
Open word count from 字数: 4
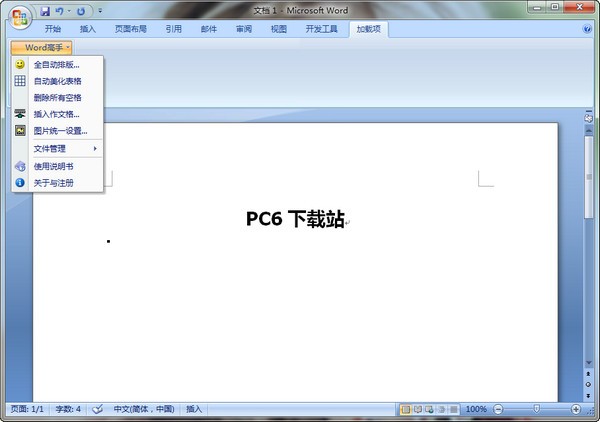tap(68, 409)
